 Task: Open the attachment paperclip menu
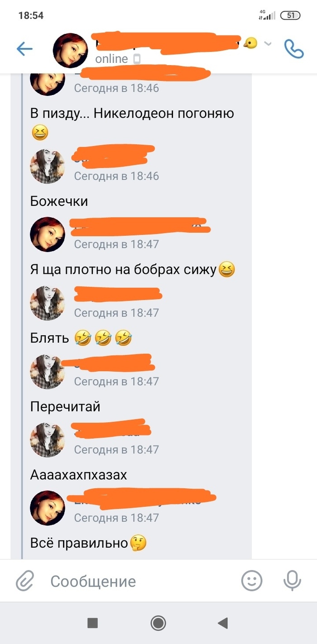pyautogui.click(x=25, y=581)
